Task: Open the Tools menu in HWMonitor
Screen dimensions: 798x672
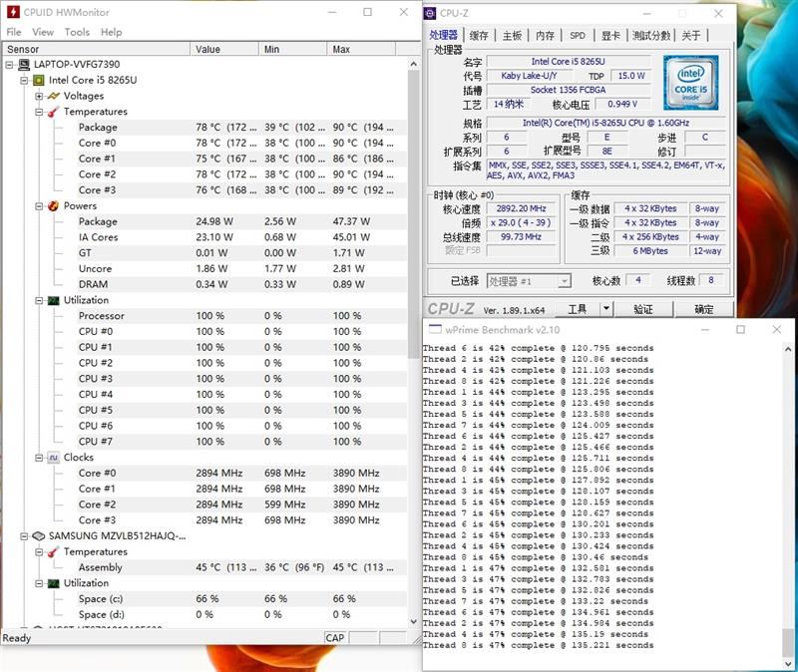Action: point(77,32)
